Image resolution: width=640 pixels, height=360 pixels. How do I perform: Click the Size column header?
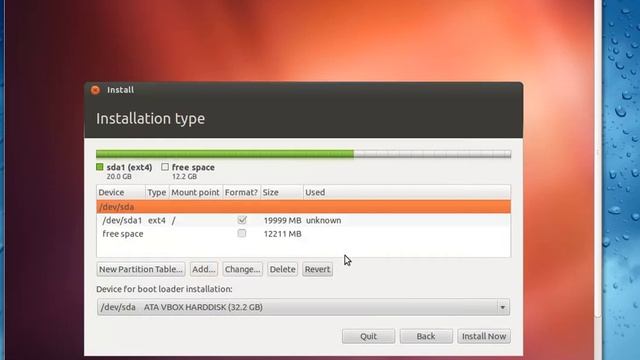pos(282,192)
